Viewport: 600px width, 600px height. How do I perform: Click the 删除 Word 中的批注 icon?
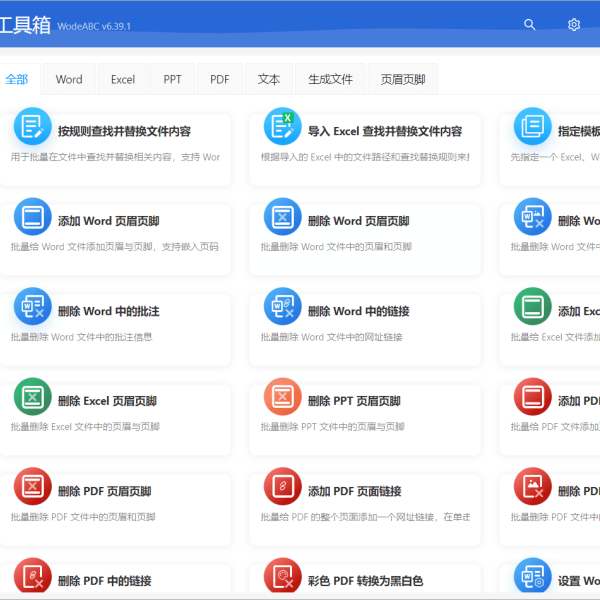[33, 307]
